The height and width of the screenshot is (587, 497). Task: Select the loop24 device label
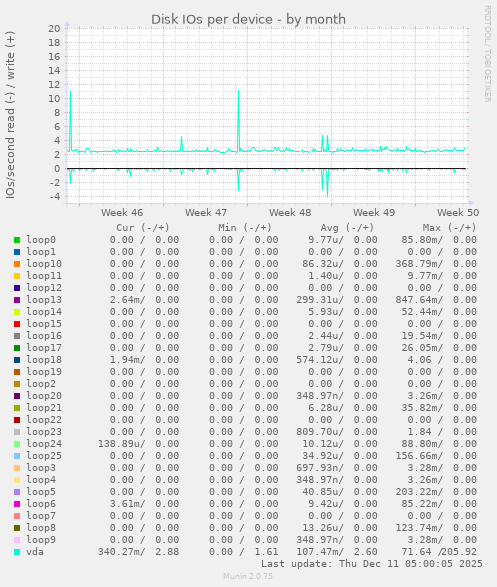pos(44,444)
